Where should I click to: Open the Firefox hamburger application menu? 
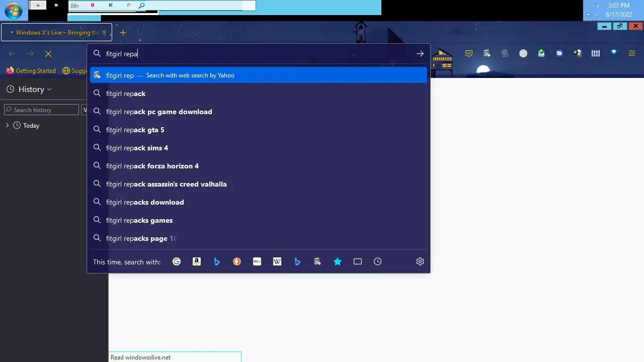tap(632, 53)
